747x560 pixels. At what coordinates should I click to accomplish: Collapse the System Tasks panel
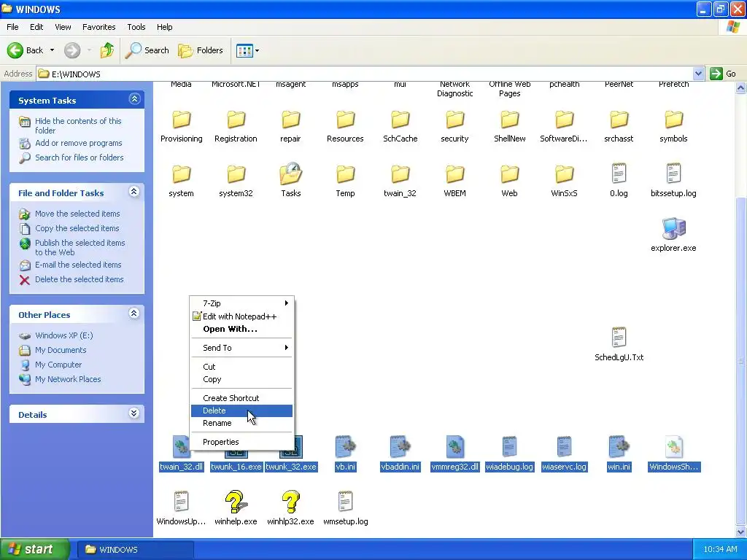(x=134, y=99)
